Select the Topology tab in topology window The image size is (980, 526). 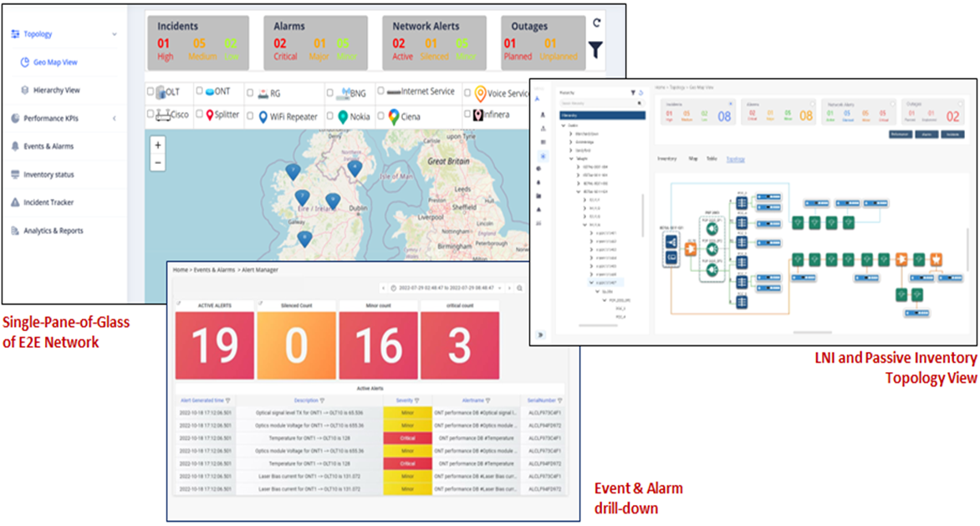(x=736, y=159)
